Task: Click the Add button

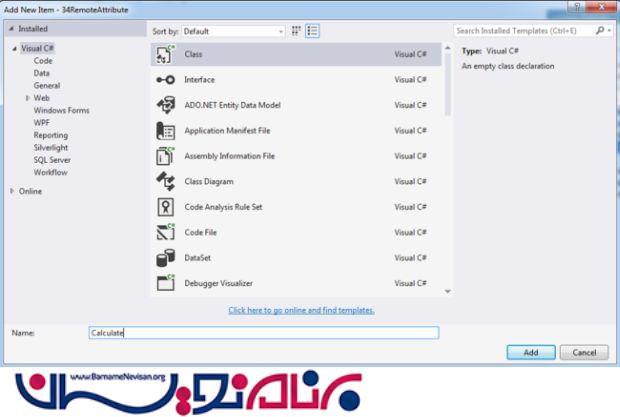Action: click(530, 352)
